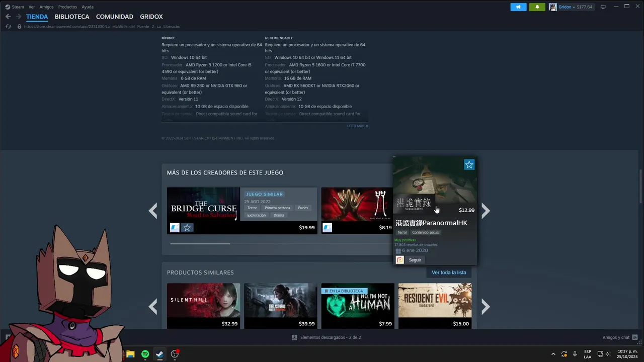Click the Windows icon on $8.19 game card
Screen dimensions: 644x362
coord(328,228)
